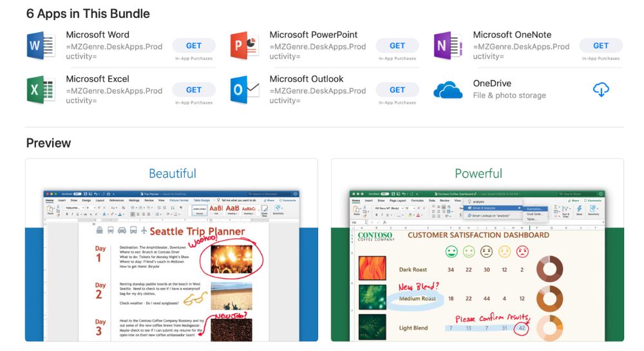Get Microsoft Excel
The height and width of the screenshot is (351, 644).
pyautogui.click(x=194, y=90)
